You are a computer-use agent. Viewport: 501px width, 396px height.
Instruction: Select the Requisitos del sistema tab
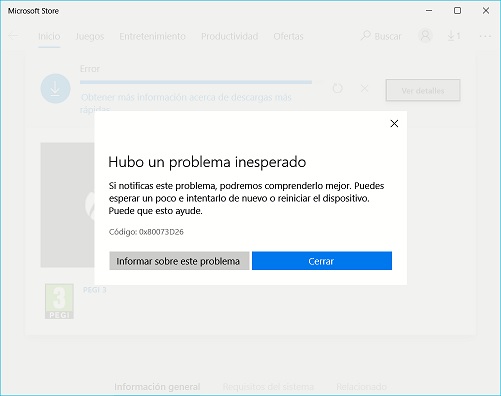click(268, 387)
